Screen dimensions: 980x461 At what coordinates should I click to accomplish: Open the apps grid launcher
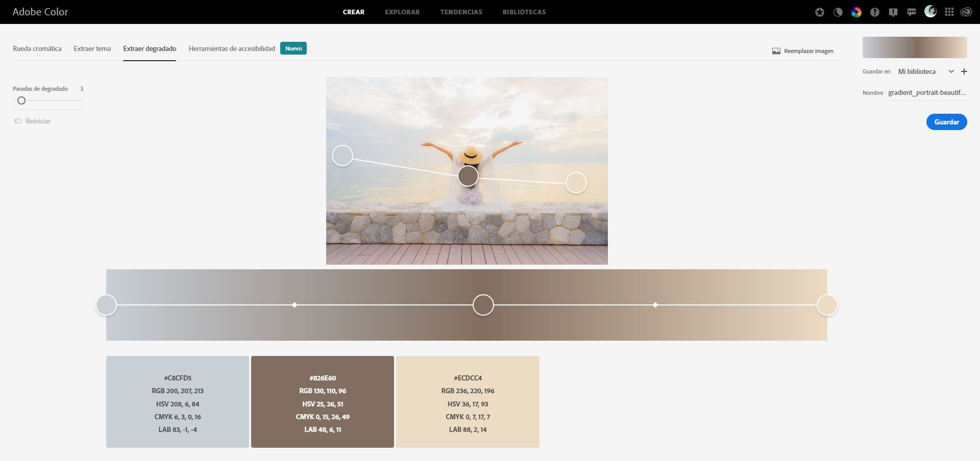[x=949, y=12]
